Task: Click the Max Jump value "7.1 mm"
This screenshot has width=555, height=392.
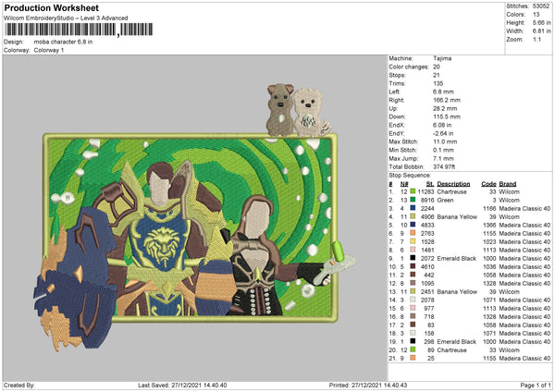Action: pyautogui.click(x=443, y=158)
